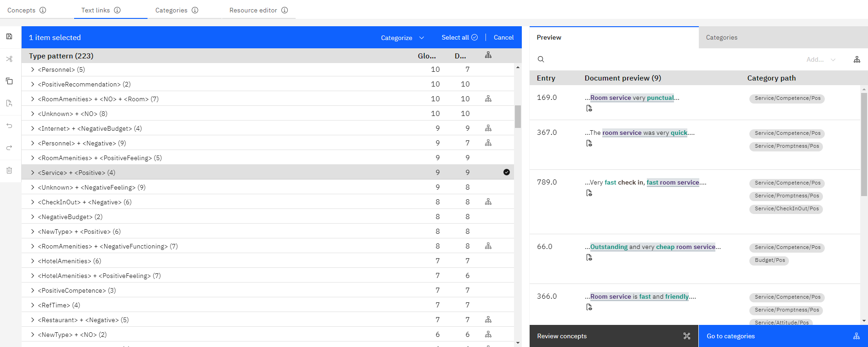Deselect the Service + Positive row checkmark
The width and height of the screenshot is (868, 347).
pyautogui.click(x=507, y=172)
